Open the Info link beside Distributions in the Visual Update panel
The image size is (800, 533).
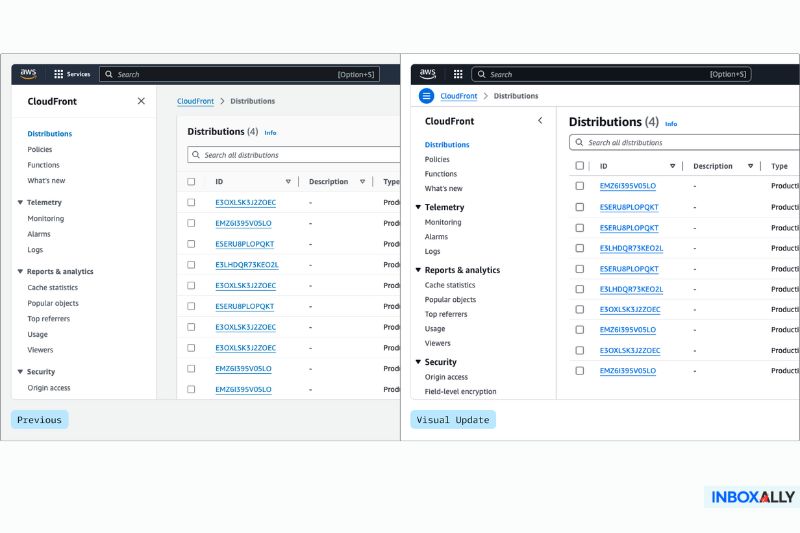point(671,124)
